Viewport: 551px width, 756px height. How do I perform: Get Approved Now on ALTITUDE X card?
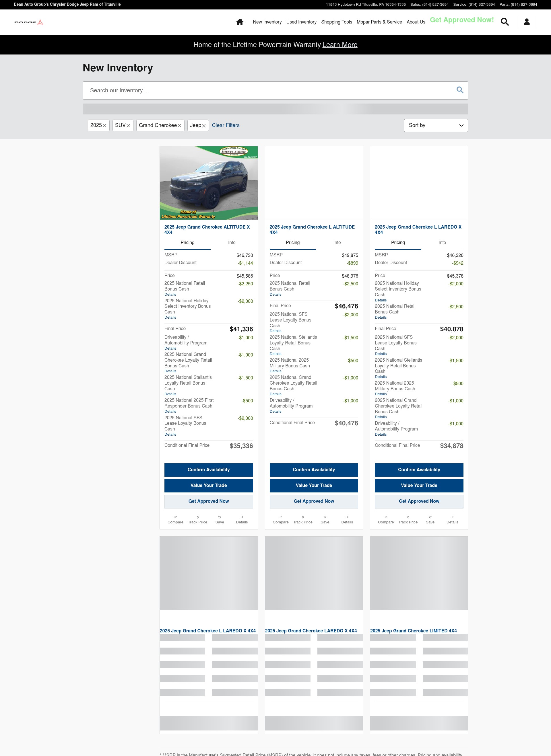pyautogui.click(x=208, y=501)
